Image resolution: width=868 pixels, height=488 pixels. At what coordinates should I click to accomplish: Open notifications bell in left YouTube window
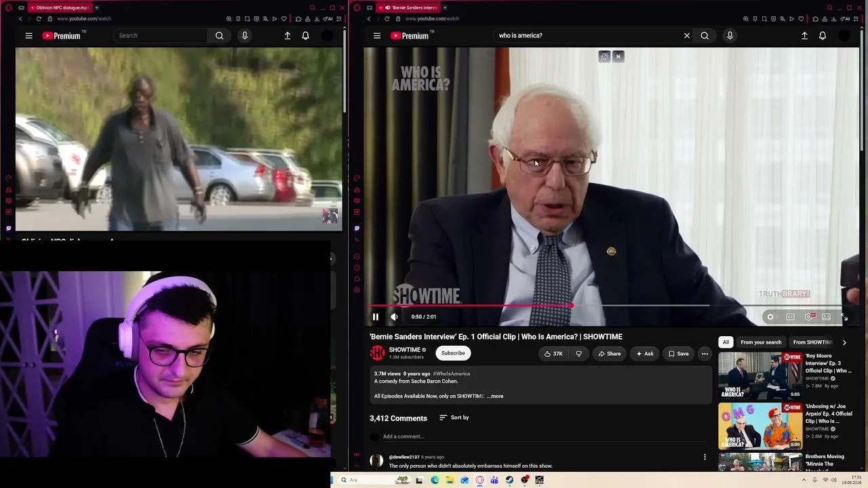(305, 35)
